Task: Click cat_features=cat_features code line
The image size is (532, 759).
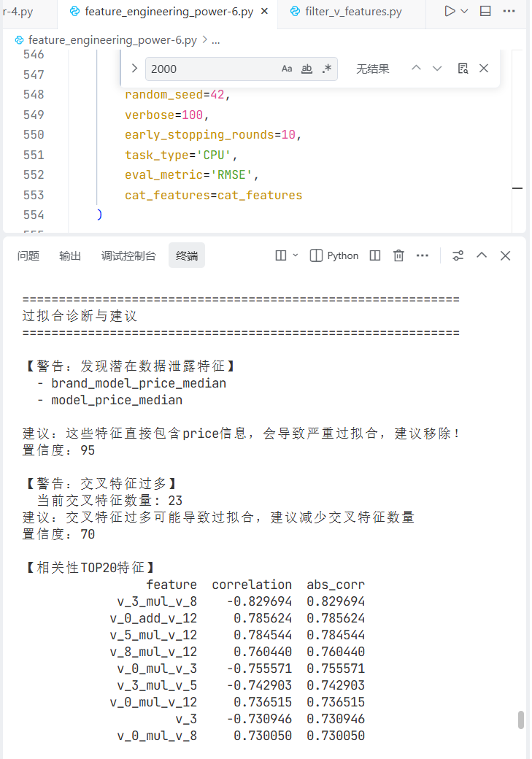Action: [214, 195]
